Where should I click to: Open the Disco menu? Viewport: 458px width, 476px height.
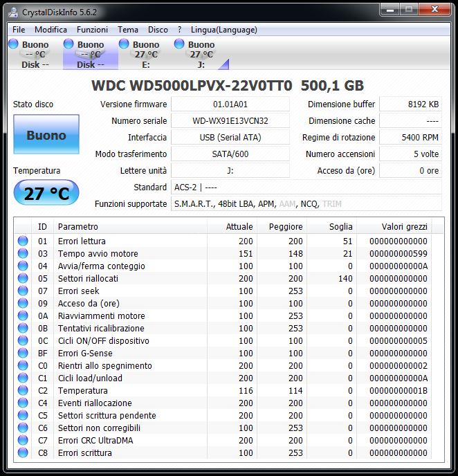click(x=158, y=30)
